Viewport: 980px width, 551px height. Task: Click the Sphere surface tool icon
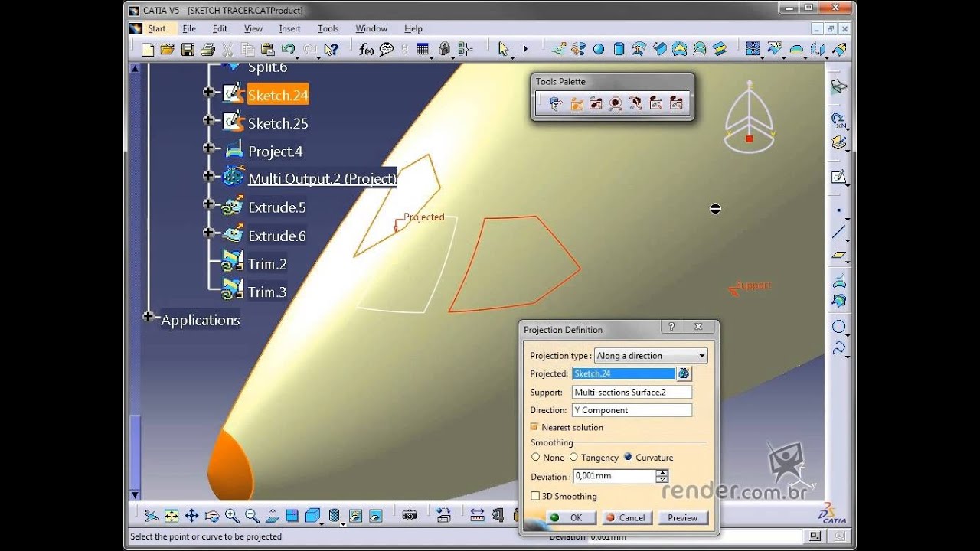598,49
